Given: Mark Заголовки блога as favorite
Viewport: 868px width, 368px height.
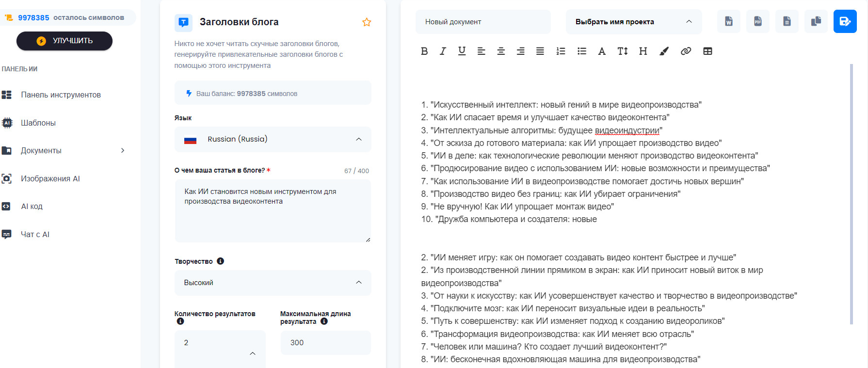Looking at the screenshot, I should coord(367,22).
